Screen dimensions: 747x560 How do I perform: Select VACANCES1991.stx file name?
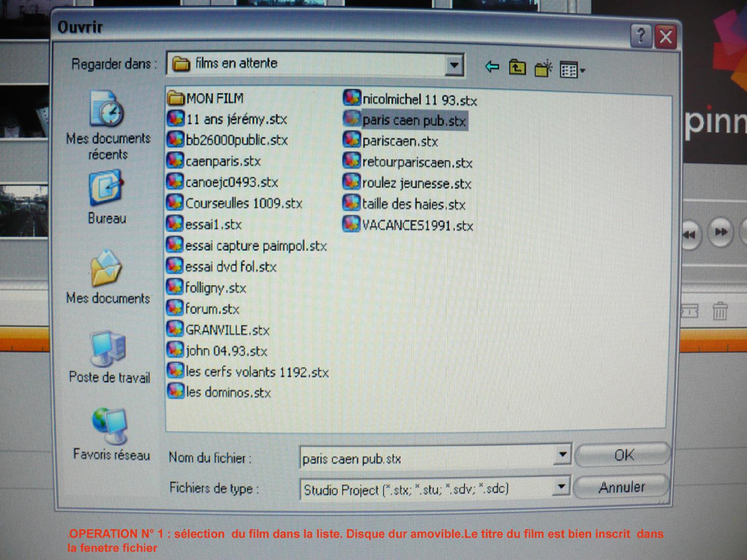pyautogui.click(x=418, y=226)
